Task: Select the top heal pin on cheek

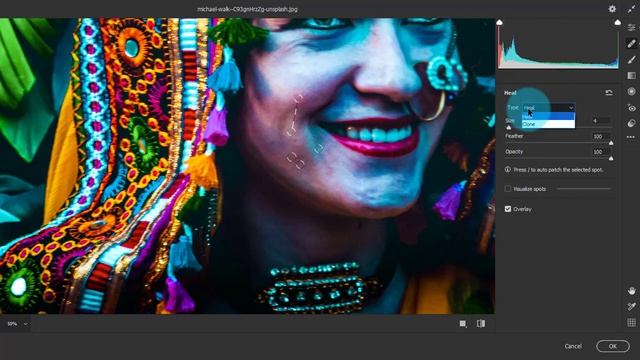Action: pos(299,98)
